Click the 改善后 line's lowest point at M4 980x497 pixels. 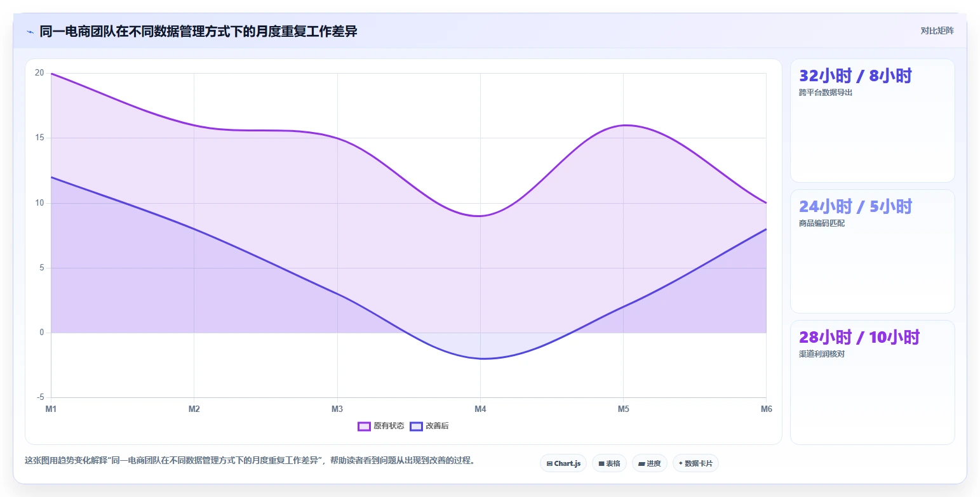coord(481,359)
